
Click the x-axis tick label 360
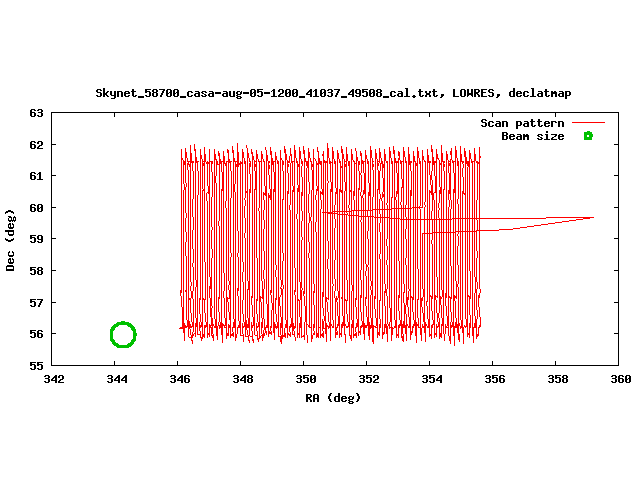[621, 380]
